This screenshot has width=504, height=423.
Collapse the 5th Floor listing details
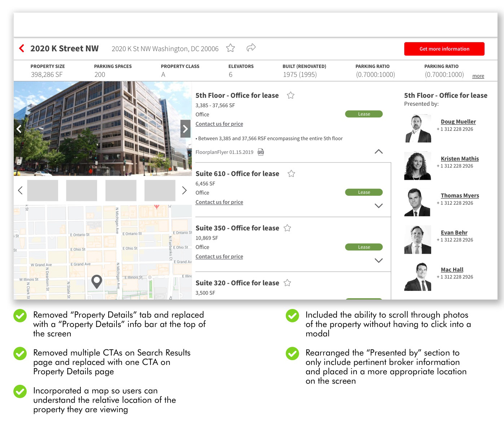378,152
